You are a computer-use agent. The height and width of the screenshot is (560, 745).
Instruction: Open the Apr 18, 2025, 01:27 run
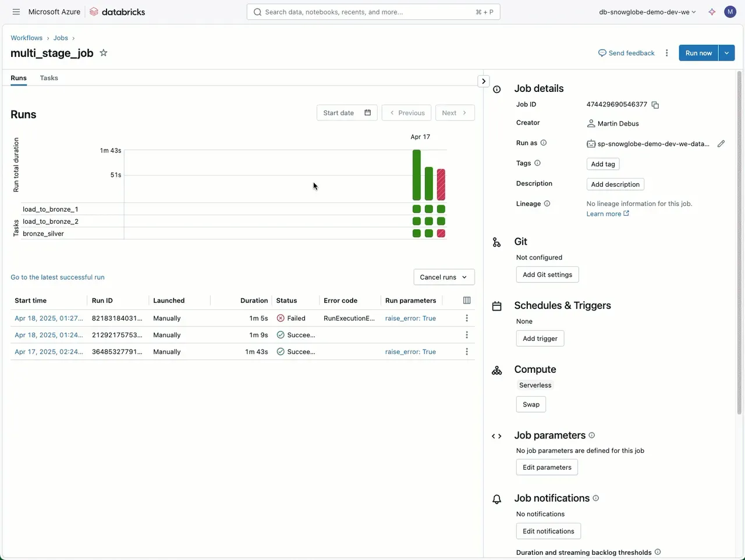[49, 318]
